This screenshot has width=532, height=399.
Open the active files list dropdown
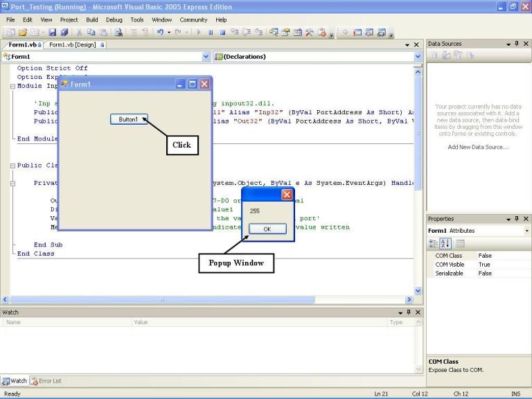tap(407, 45)
